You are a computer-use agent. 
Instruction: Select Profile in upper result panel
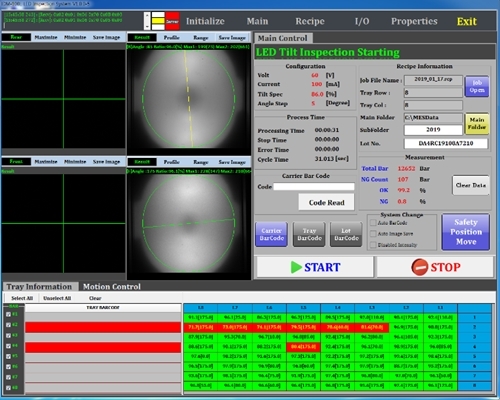172,38
